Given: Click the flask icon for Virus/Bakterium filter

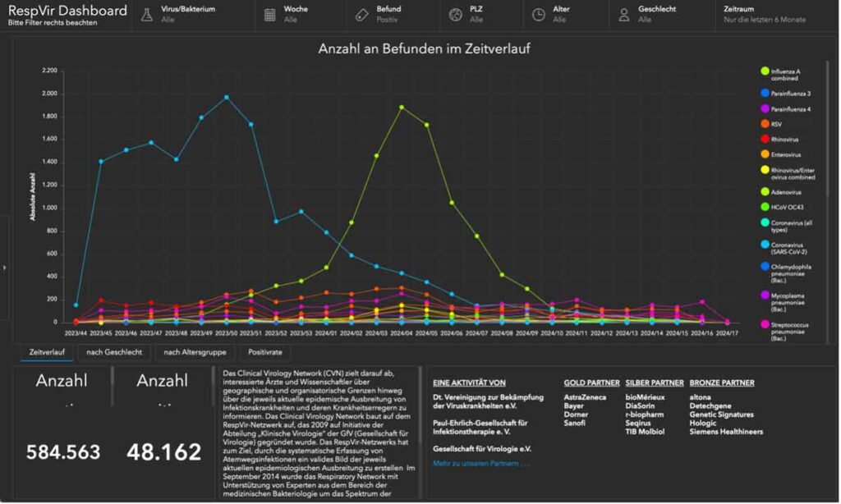Looking at the screenshot, I should [x=146, y=15].
